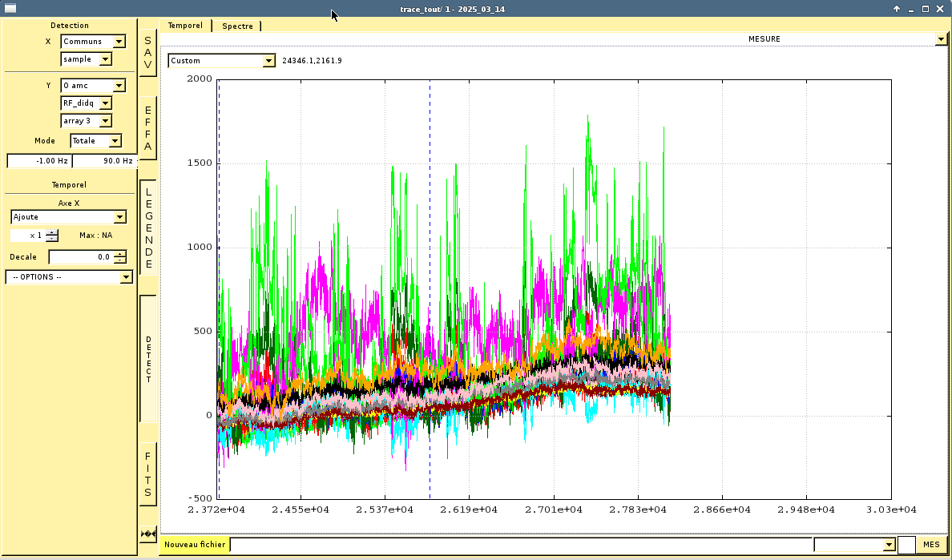Screen dimensions: 952x560
Task: Click the small empty box beside MES
Action: tap(906, 545)
